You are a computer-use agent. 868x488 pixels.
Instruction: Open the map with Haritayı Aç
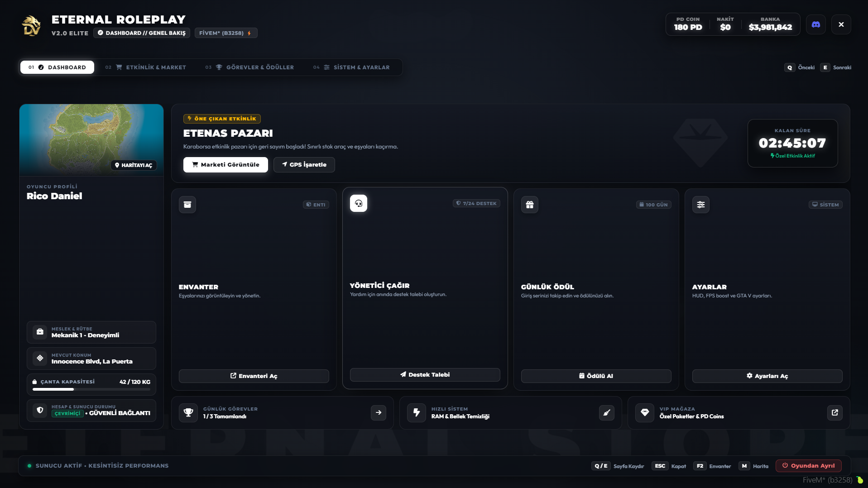tap(134, 165)
